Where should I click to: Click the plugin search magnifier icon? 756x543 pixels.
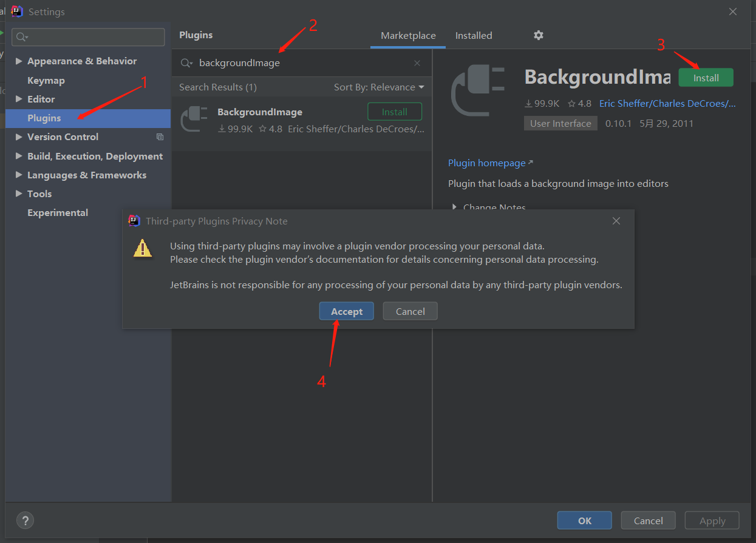[187, 63]
